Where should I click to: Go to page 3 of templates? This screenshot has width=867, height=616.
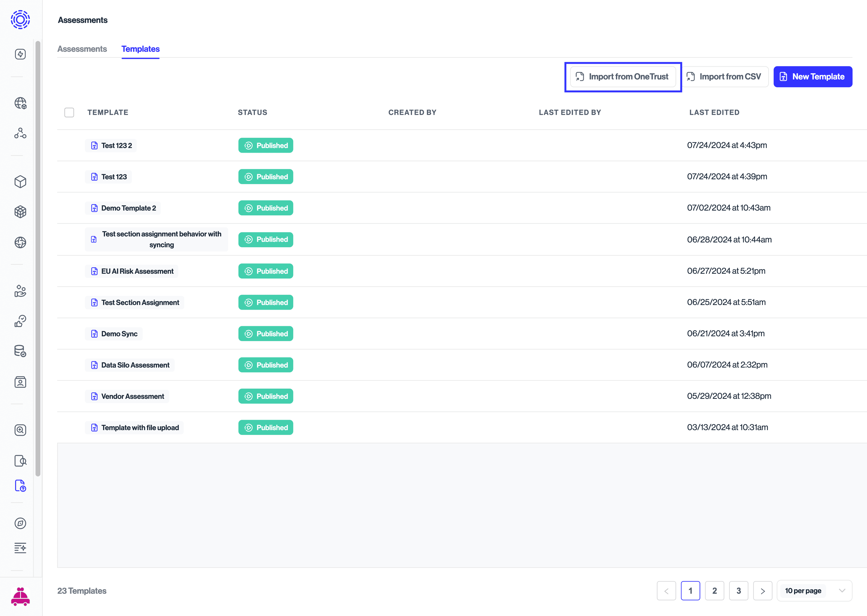[739, 591]
